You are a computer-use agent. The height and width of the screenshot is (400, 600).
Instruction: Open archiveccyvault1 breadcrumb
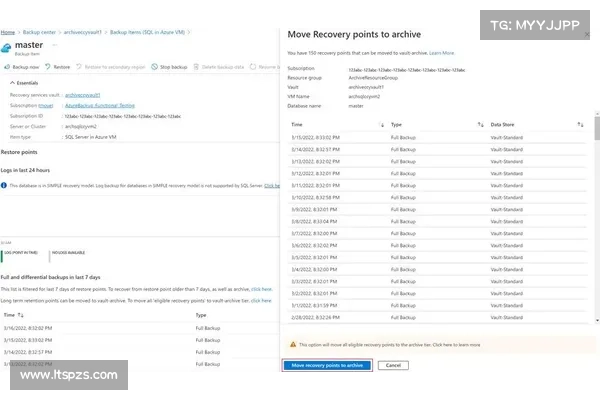(83, 32)
